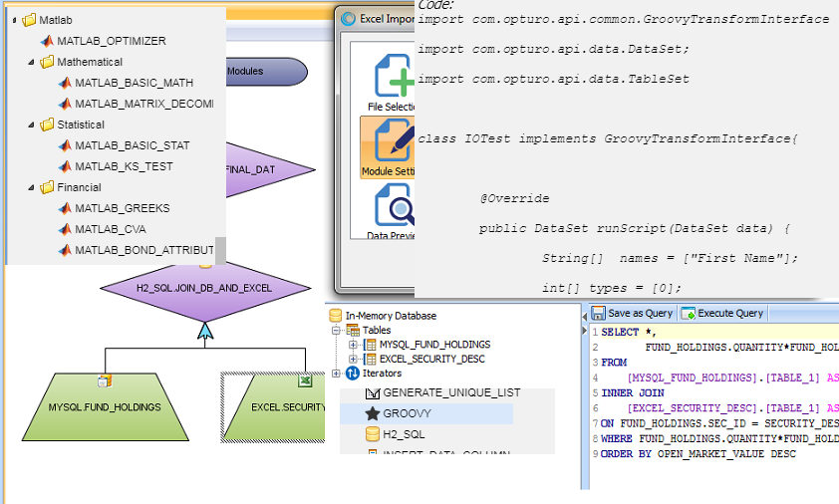This screenshot has height=504, width=839.
Task: Click Save as Query button
Action: click(x=633, y=314)
